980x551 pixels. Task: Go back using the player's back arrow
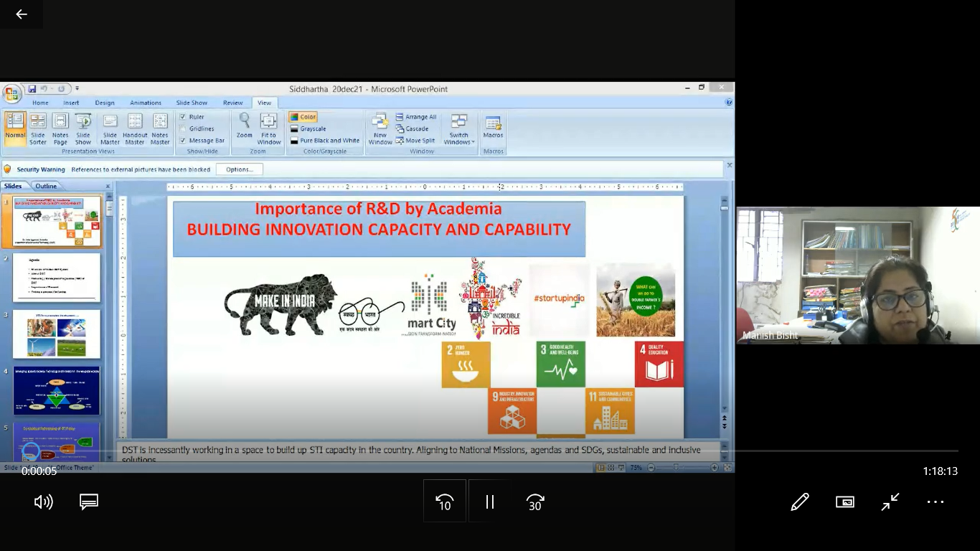[x=22, y=14]
